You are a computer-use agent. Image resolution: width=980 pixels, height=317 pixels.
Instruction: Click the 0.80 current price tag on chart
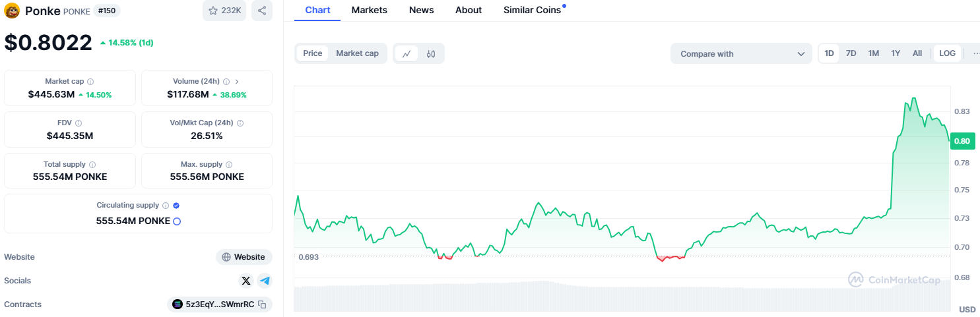(962, 140)
